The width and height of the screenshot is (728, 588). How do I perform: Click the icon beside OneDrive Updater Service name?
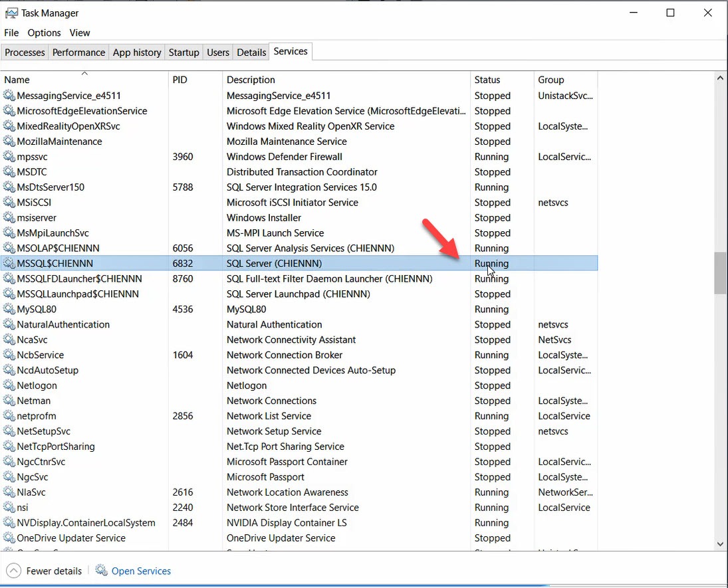[x=9, y=538]
